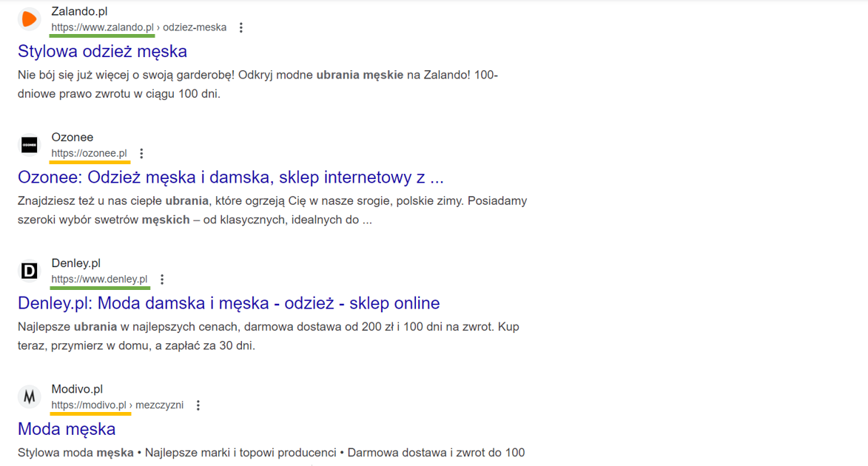The image size is (868, 466).
Task: Click the site name "Ozonee"
Action: pos(73,138)
